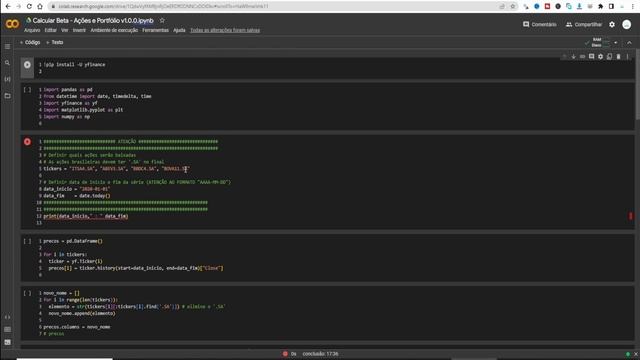Open the table of contents sidebar panel
The height and width of the screenshot is (360, 640).
click(x=7, y=47)
